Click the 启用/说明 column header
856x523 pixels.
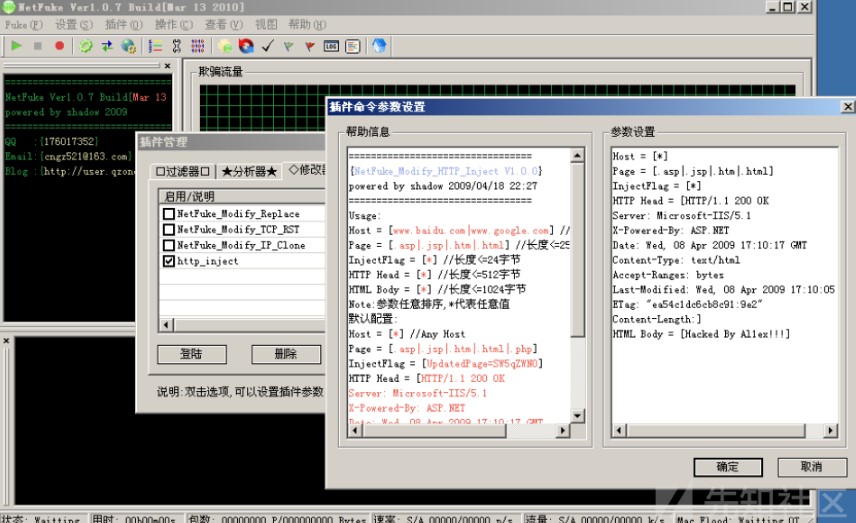[242, 197]
